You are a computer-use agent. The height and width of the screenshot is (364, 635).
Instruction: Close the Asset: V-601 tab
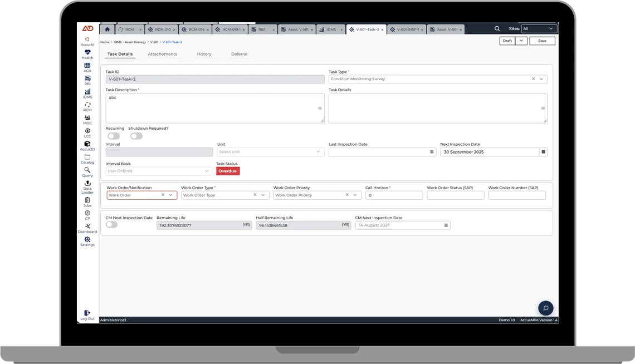point(461,29)
